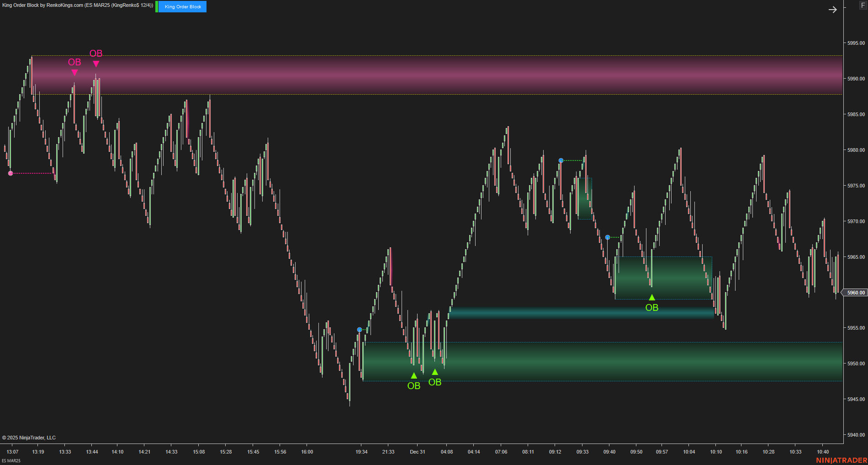
Task: Click the blue dot marker near 09:12
Action: [x=561, y=160]
